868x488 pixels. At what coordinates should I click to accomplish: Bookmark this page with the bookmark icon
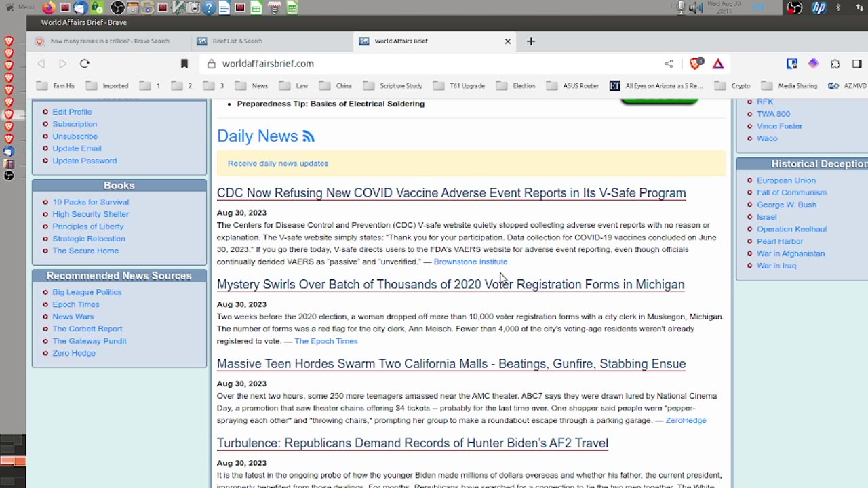point(184,64)
